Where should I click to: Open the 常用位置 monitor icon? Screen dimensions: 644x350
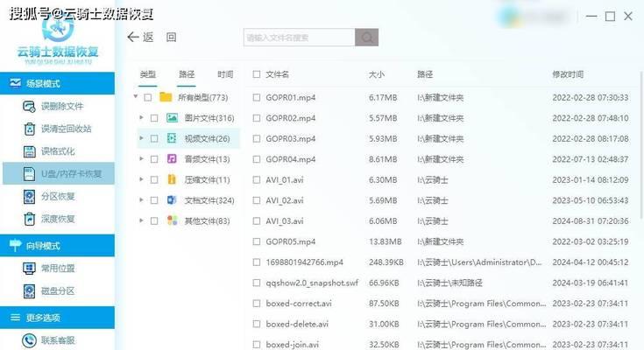[29, 269]
